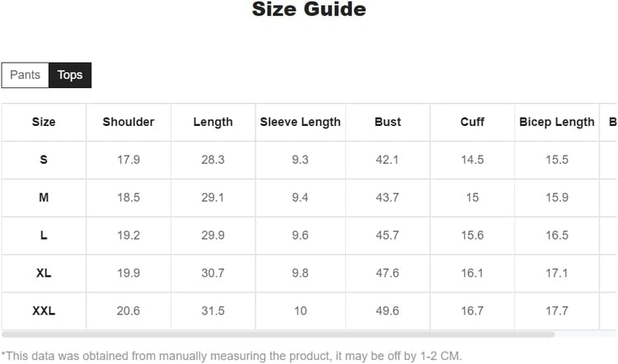Click the horizontal scrollbar under the size table
This screenshot has width=618, height=364.
click(x=279, y=334)
